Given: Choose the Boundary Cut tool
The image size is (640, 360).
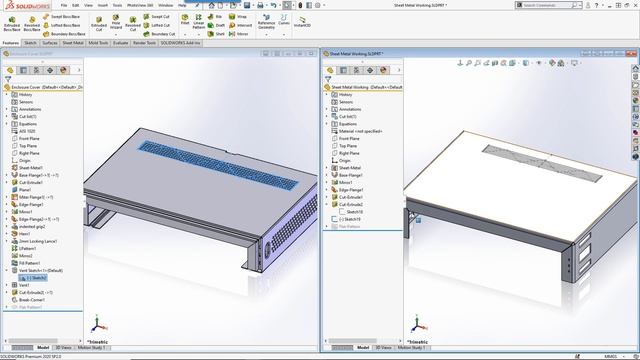Looking at the screenshot, I should [159, 34].
